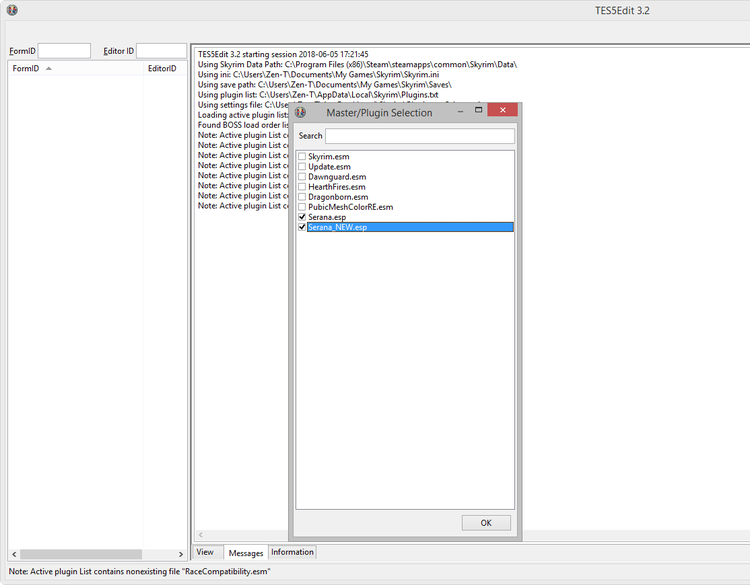750x585 pixels.
Task: Select the PubicMeshColorRE.esm entry text
Action: pyautogui.click(x=351, y=207)
